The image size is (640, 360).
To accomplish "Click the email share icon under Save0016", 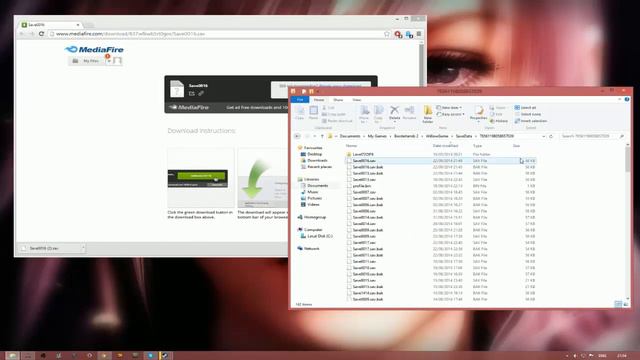I will (191, 93).
